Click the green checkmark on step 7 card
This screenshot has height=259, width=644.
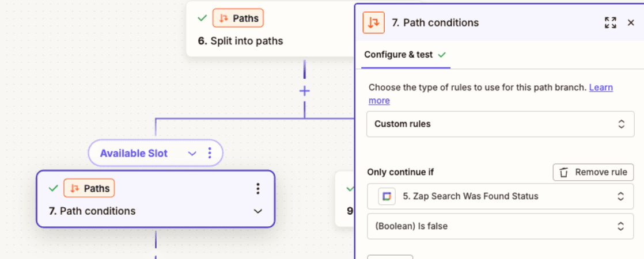tap(54, 188)
